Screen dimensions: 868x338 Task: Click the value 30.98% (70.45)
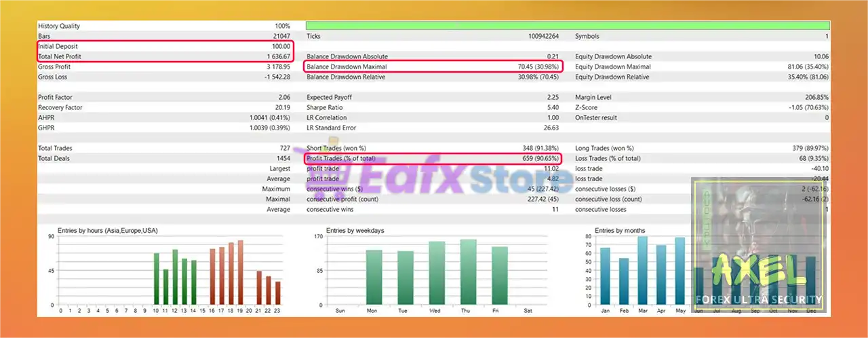point(538,77)
